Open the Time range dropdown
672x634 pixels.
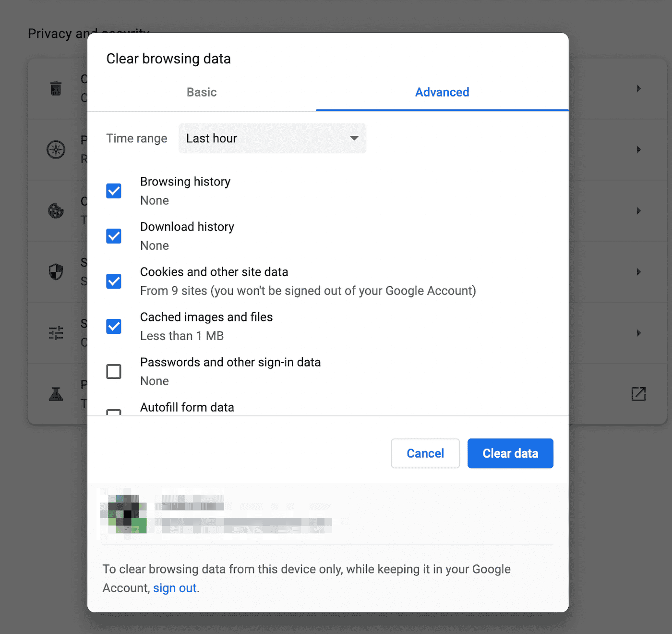tap(272, 138)
